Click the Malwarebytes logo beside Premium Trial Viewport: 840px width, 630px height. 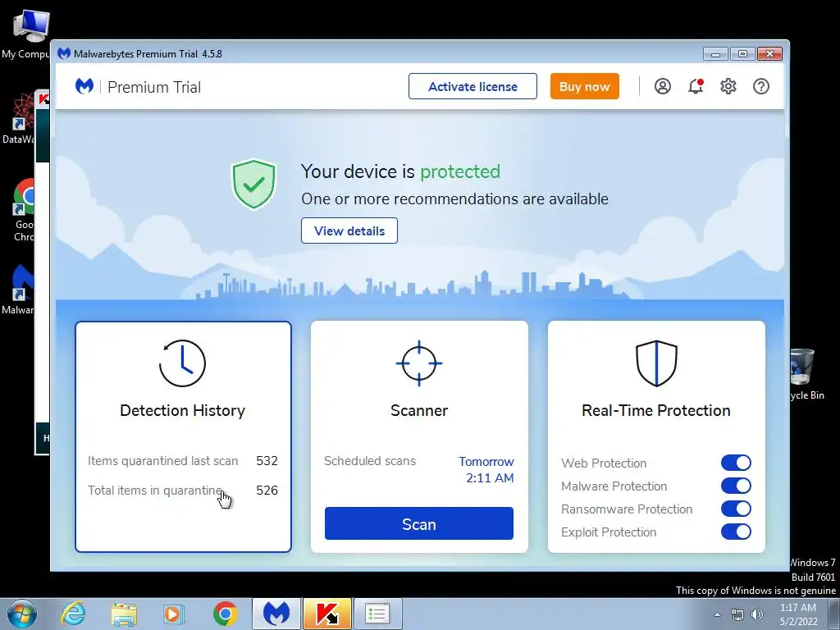[x=84, y=86]
